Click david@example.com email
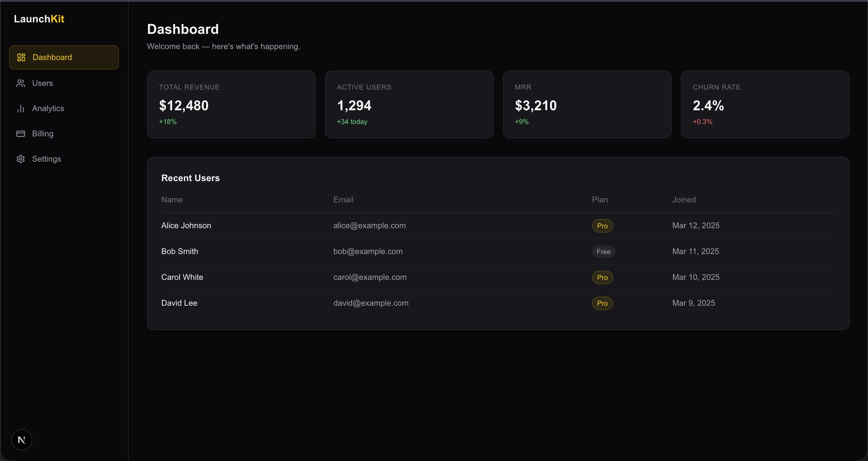The height and width of the screenshot is (461, 868). point(371,303)
